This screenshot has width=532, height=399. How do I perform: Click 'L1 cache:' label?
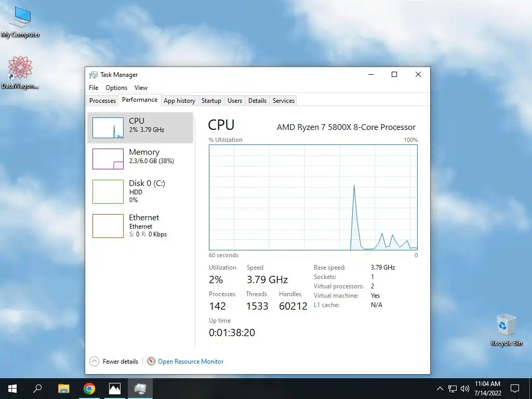326,305
